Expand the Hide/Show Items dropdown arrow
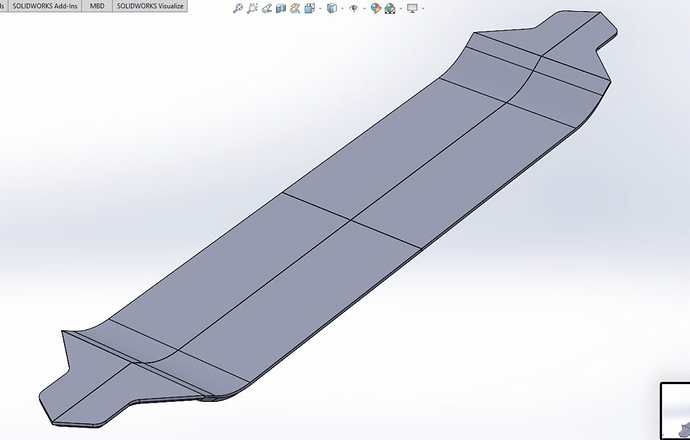The width and height of the screenshot is (690, 440). (x=363, y=8)
